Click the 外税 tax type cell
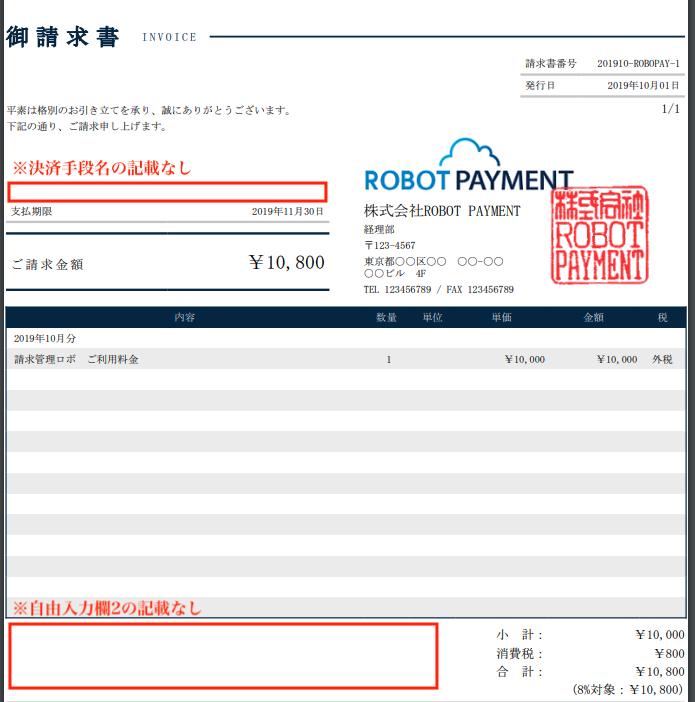The image size is (695, 702). point(662,360)
